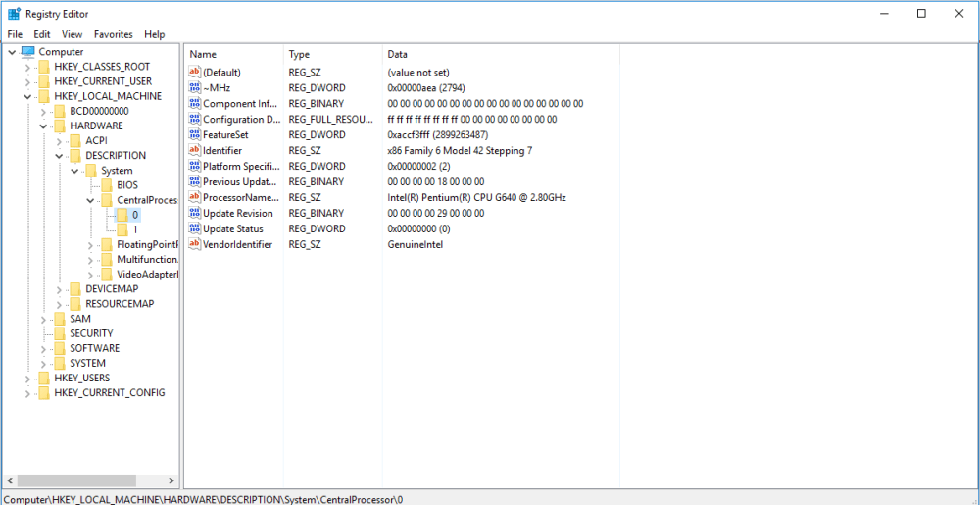Collapse the CentralProcessor key
The height and width of the screenshot is (505, 980).
[x=90, y=200]
